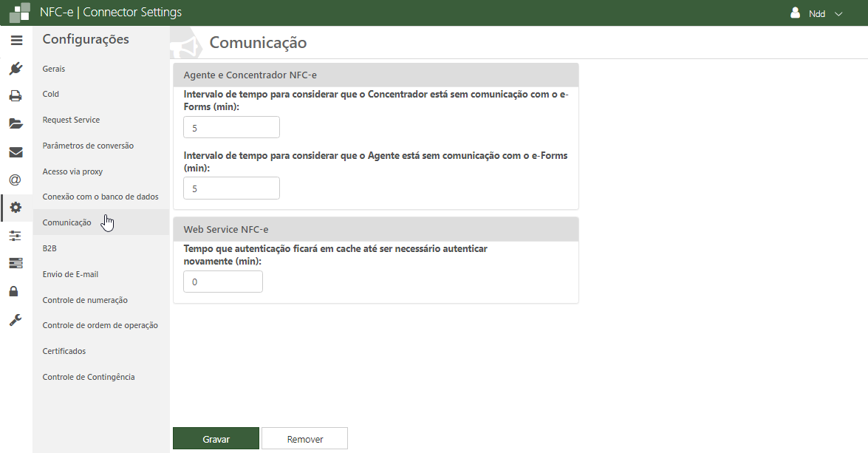Open the envelope mail icon in sidebar
Screen dimensions: 868x453
(16, 152)
